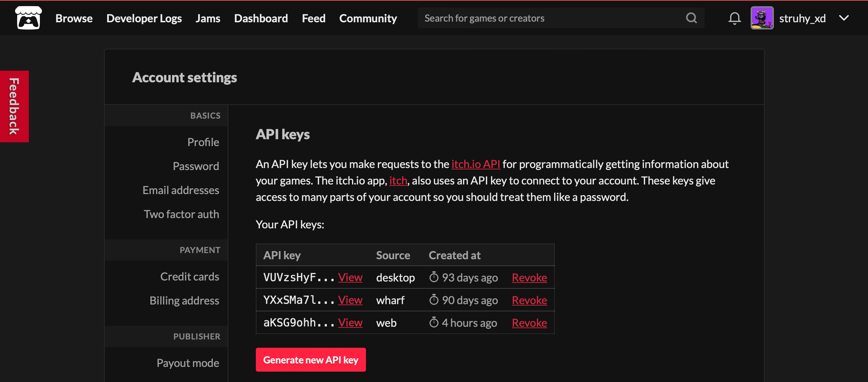Viewport: 868px width, 382px height.
Task: View the VUVzsHyF desktop API key
Action: click(x=350, y=277)
